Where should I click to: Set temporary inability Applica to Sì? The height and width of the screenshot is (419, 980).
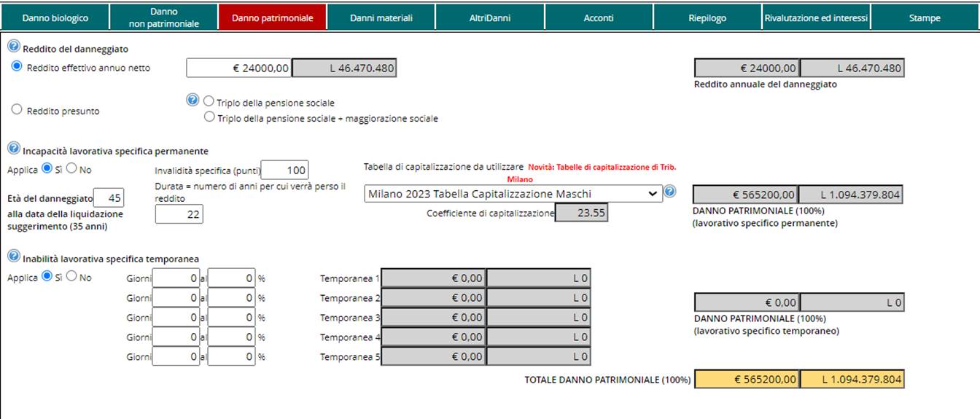[47, 276]
